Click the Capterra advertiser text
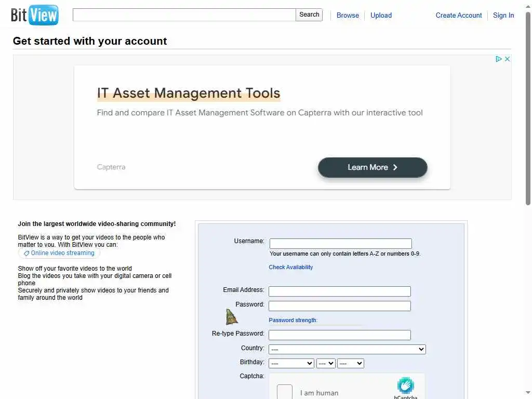Screen dimensions: 532x399 111,167
